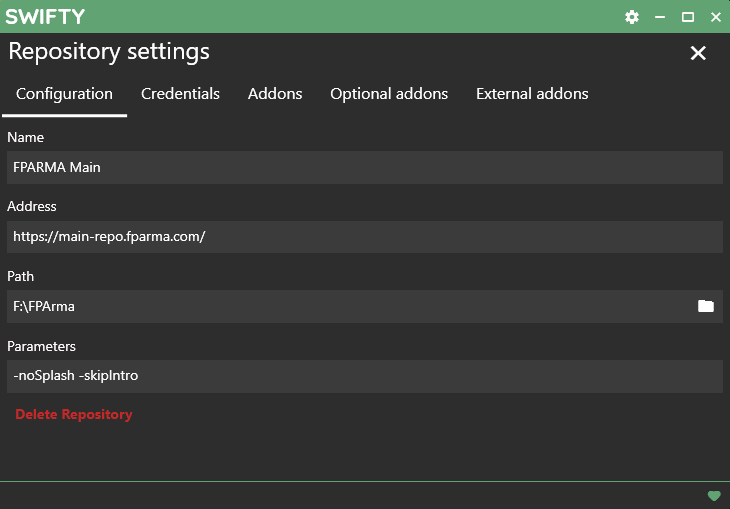Click the green heart icon in status bar

(714, 495)
